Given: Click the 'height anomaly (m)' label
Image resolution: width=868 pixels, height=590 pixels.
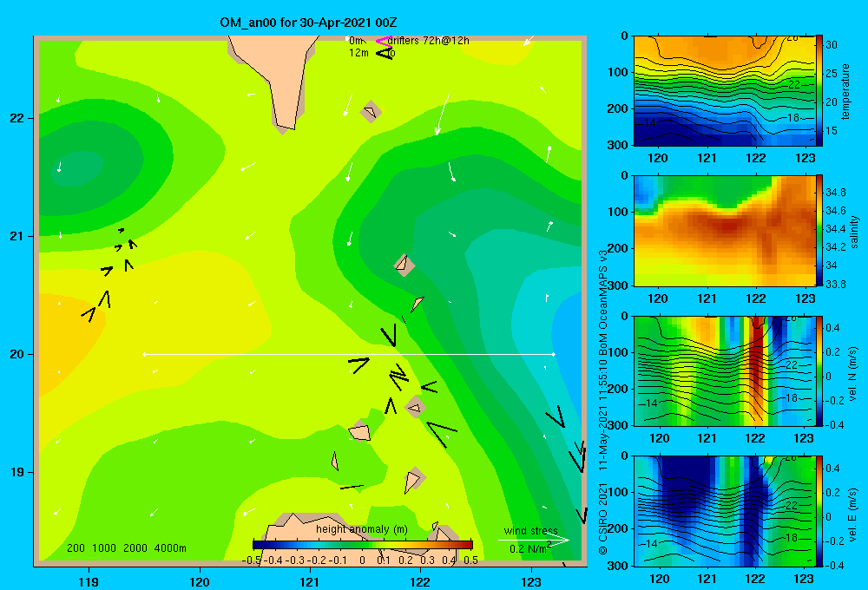Looking at the screenshot, I should [x=361, y=529].
